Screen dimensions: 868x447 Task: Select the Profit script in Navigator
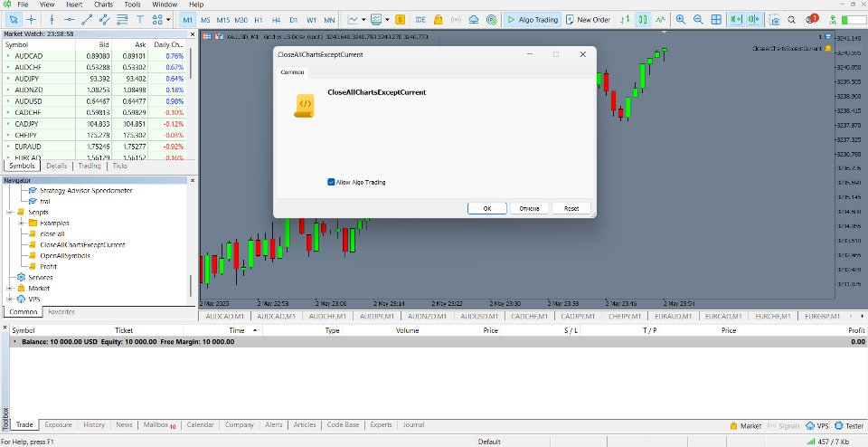[48, 266]
